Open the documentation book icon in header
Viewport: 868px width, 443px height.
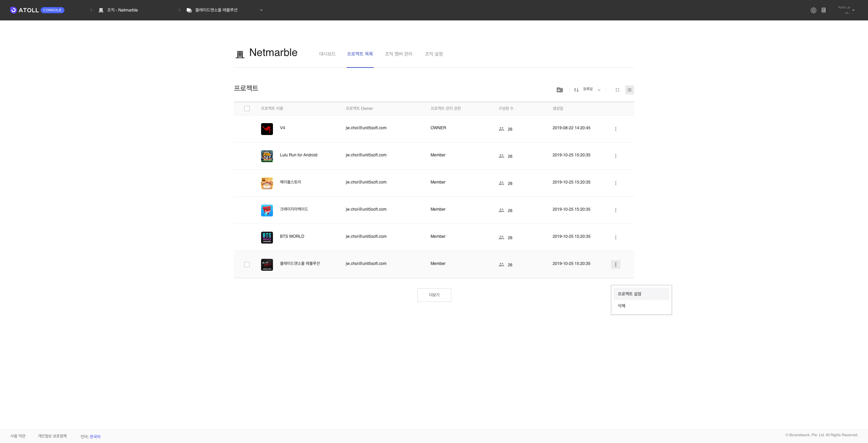point(823,10)
